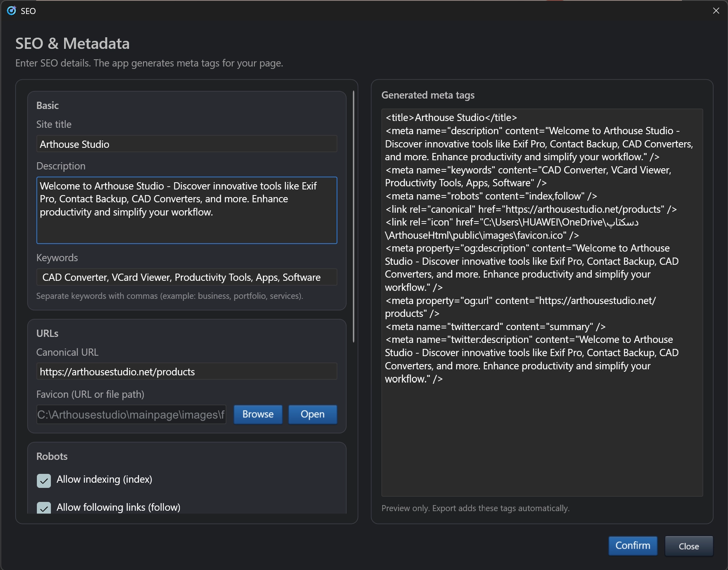Screen dimensions: 728x570
Task: Close the SEO dialog window with X
Action: click(x=716, y=11)
